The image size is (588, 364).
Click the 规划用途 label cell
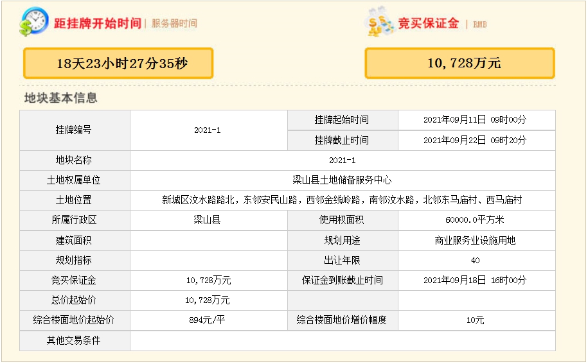343,240
